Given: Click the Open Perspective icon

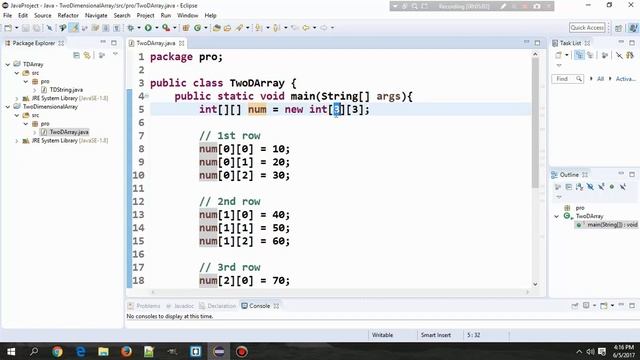Looking at the screenshot, I should (619, 28).
